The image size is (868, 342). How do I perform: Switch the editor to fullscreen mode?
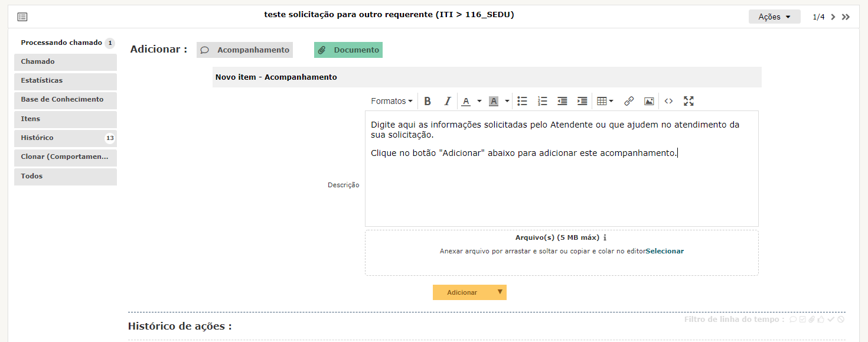pyautogui.click(x=688, y=101)
